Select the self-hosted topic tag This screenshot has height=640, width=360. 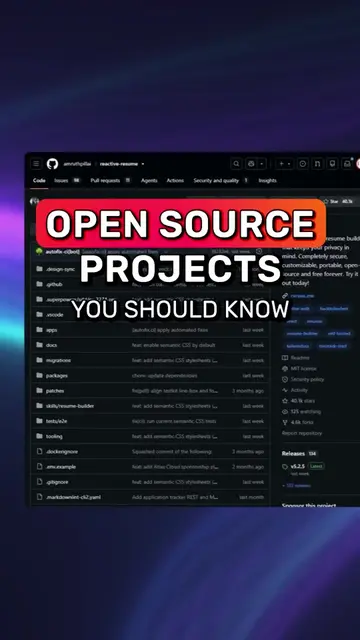coord(339,333)
